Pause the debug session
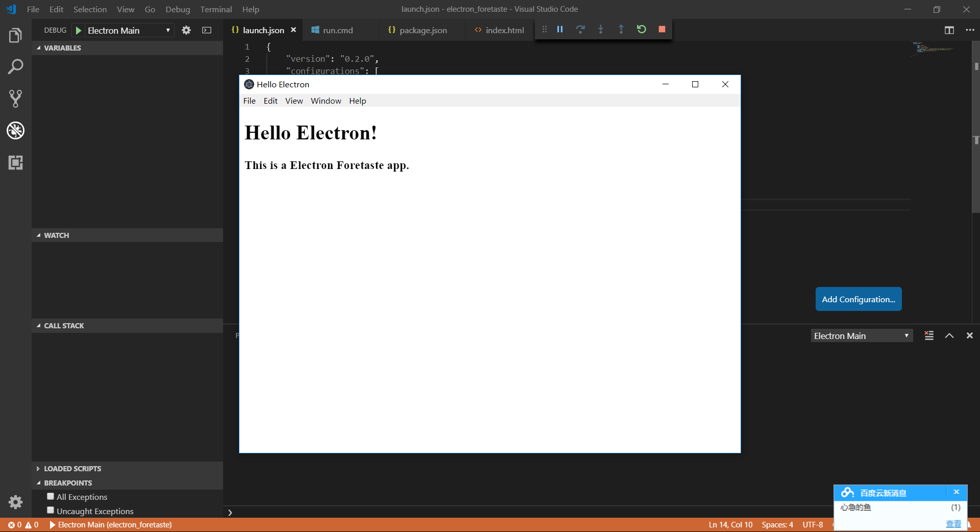This screenshot has height=532, width=980. [560, 30]
